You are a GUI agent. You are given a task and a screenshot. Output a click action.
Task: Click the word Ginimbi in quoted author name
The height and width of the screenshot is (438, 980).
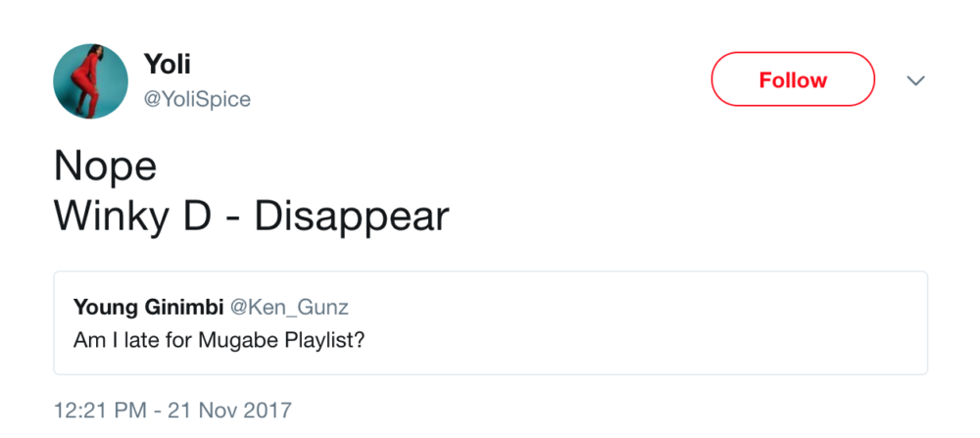pyautogui.click(x=183, y=308)
